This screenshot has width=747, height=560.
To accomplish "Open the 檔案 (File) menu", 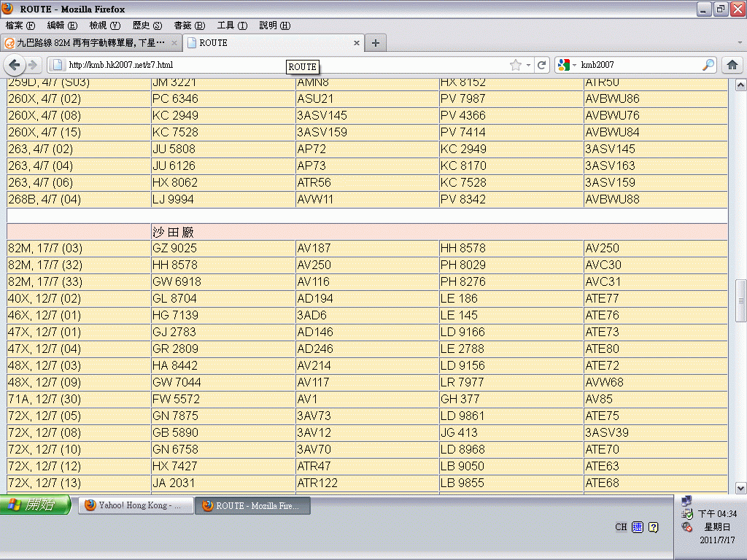I will (20, 26).
